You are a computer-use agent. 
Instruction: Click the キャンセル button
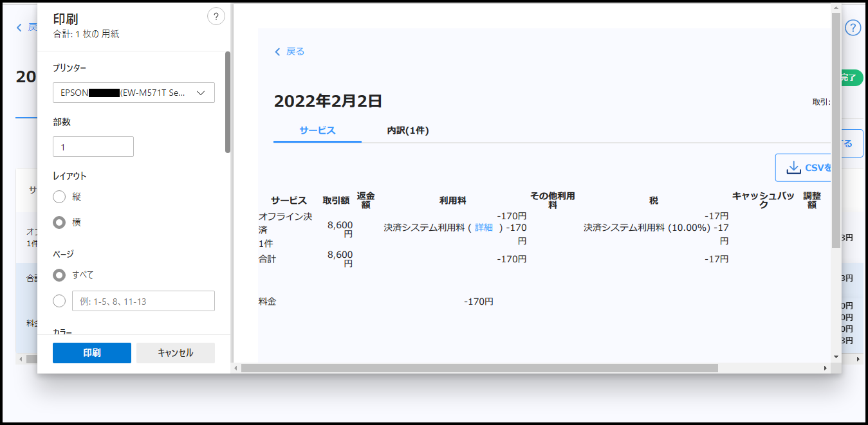click(x=175, y=353)
